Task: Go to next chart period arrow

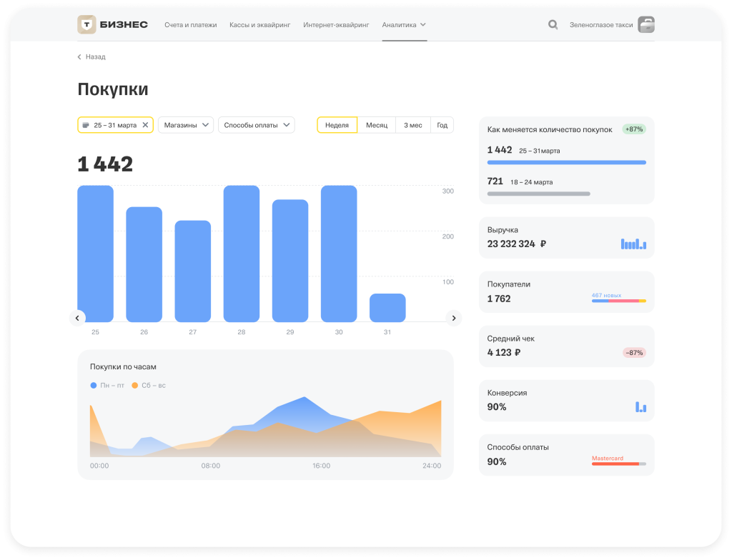Action: click(x=453, y=318)
